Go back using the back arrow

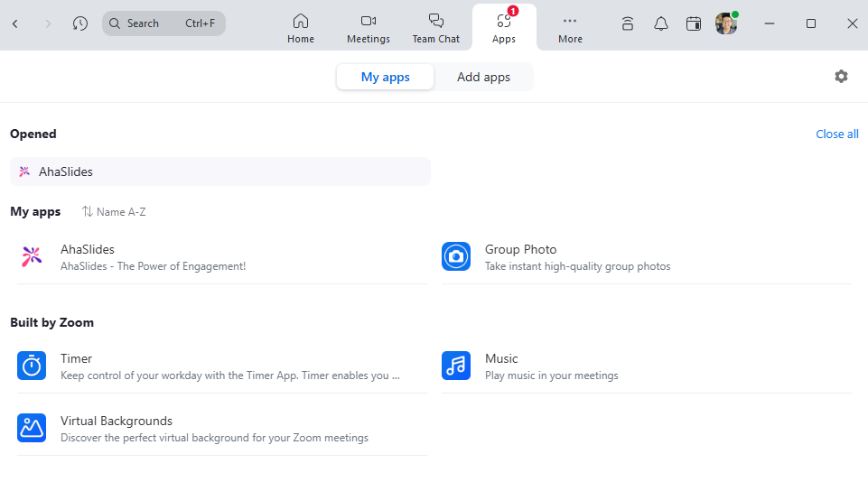(x=15, y=23)
